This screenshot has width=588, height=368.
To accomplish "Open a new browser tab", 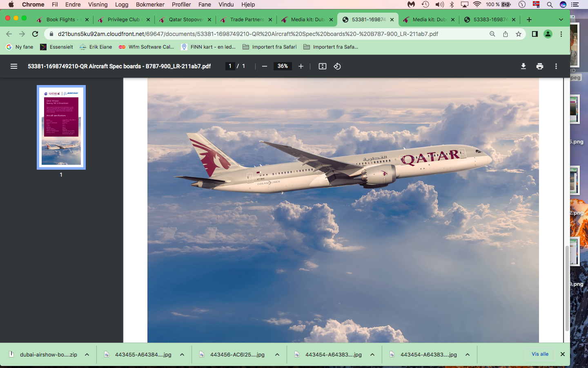I will click(x=529, y=20).
